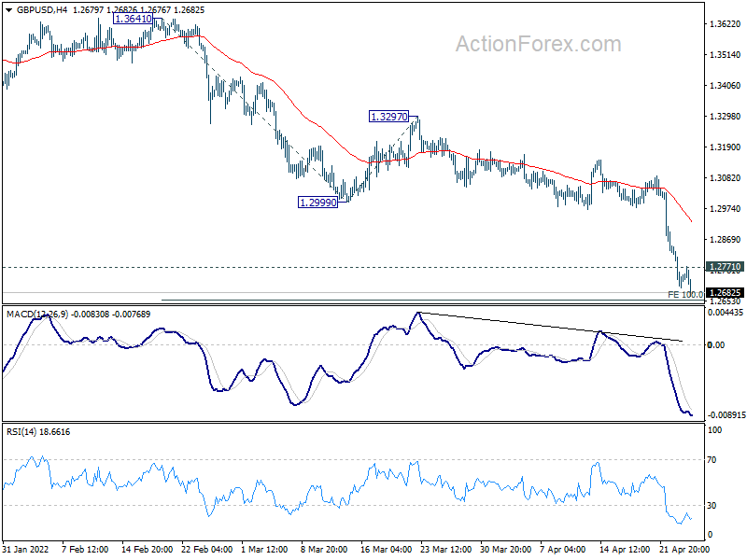
Task: Click the 16 Mar 04:00 date label
Action: click(386, 550)
